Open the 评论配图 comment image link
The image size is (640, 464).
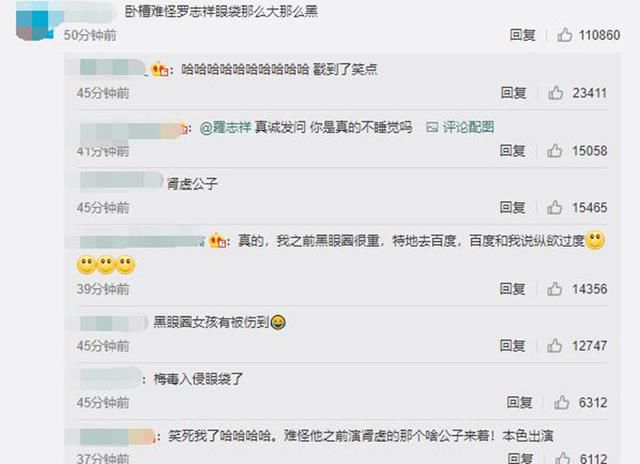point(460,127)
